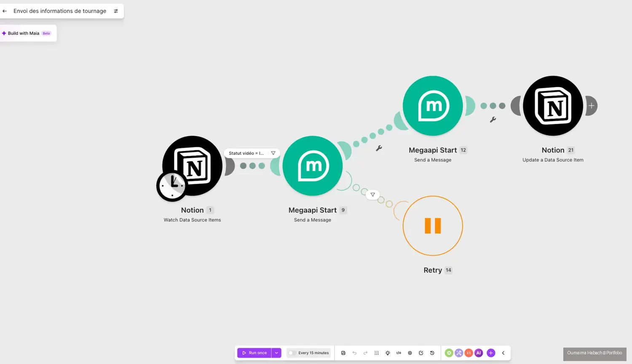Open scenario inputs and outputs (I/O)
Screen dimensions: 632x364
coord(399,353)
